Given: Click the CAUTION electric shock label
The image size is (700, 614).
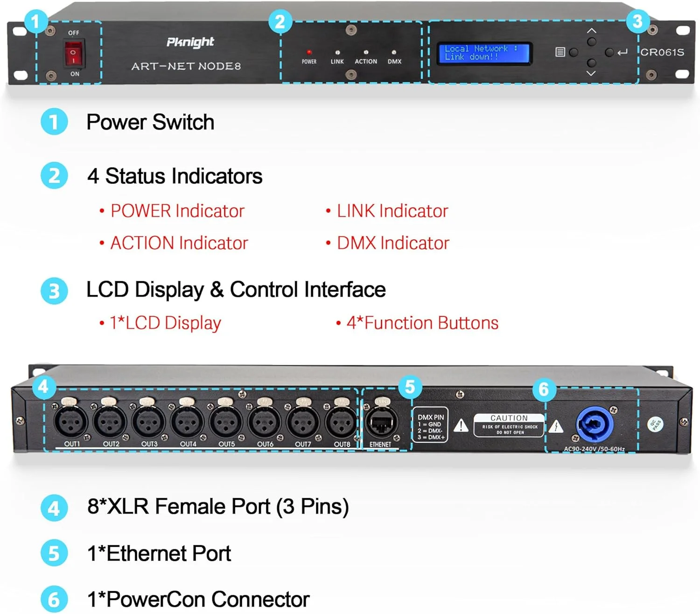Looking at the screenshot, I should click(509, 425).
